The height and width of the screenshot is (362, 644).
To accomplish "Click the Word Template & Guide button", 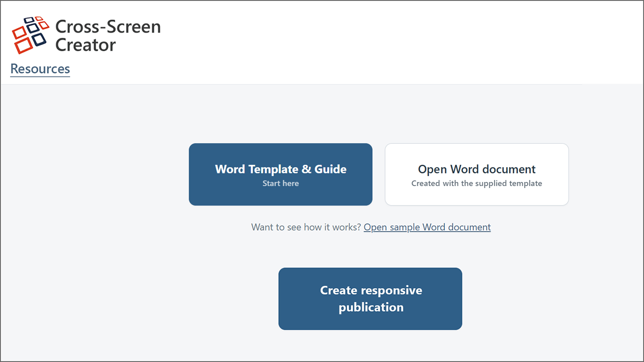I will pyautogui.click(x=281, y=174).
